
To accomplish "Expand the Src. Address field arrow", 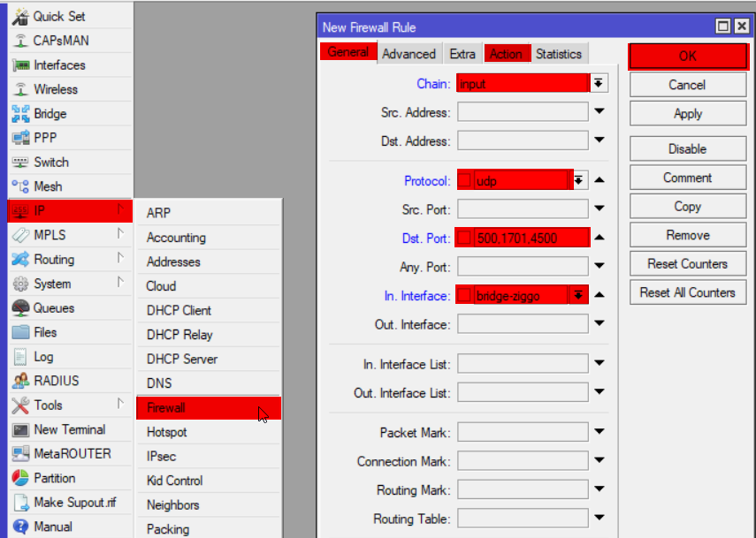I will click(x=599, y=112).
